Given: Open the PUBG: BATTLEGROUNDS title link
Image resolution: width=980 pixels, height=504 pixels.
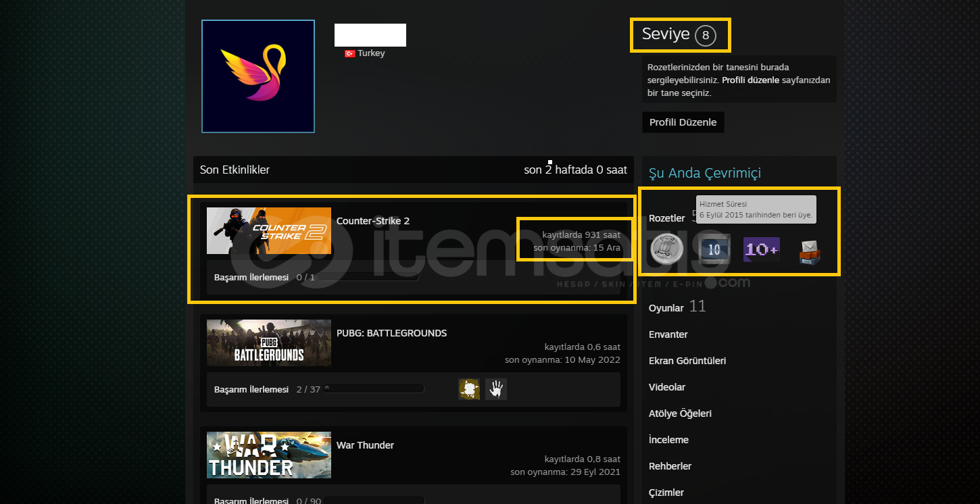Looking at the screenshot, I should 392,333.
